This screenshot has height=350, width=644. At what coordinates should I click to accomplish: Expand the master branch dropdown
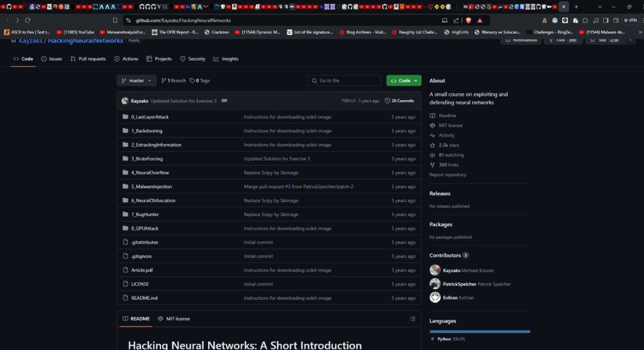tap(136, 81)
